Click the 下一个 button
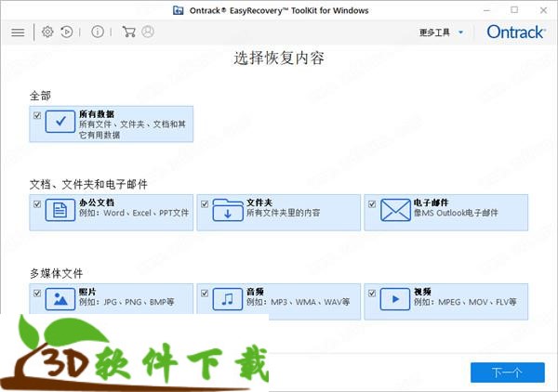This screenshot has height=392, width=558. 508,372
